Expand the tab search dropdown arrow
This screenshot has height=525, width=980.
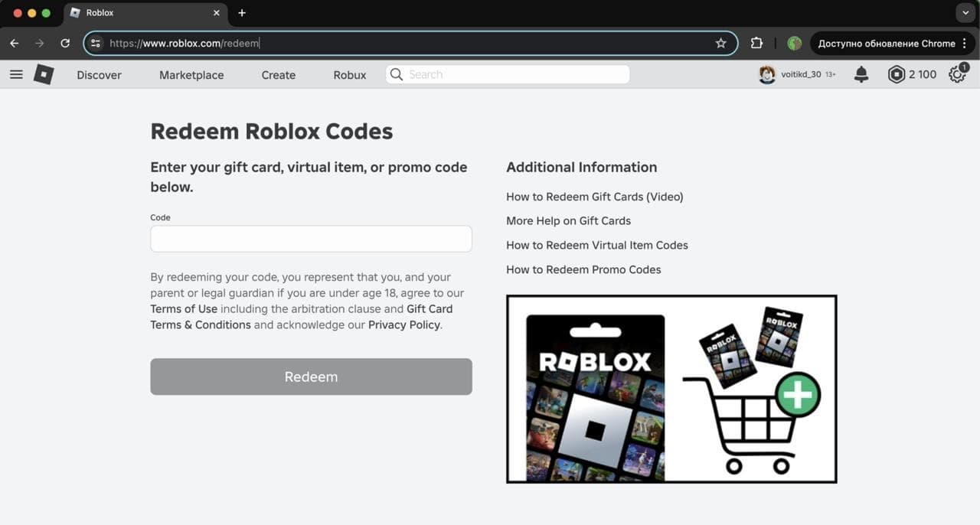point(964,13)
